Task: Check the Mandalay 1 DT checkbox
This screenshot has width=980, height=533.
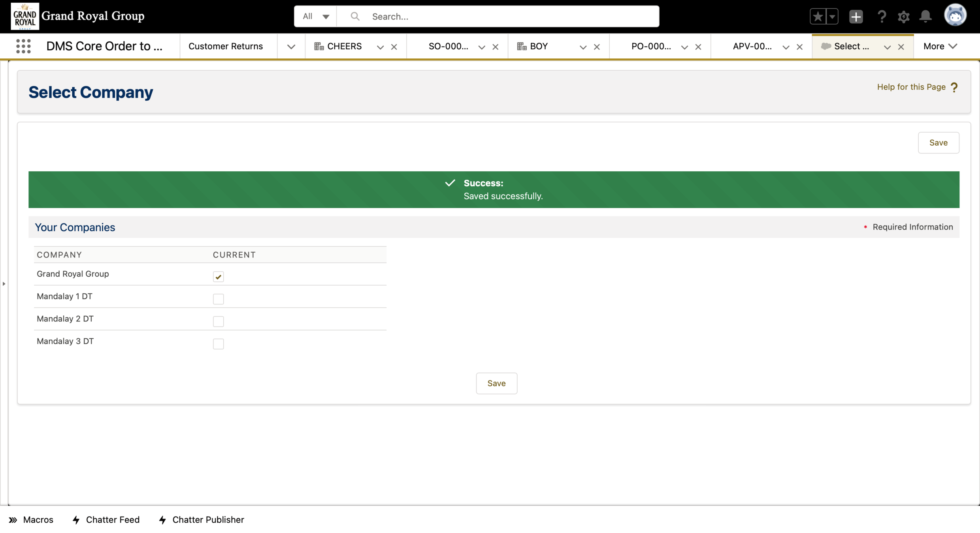Action: pos(218,299)
